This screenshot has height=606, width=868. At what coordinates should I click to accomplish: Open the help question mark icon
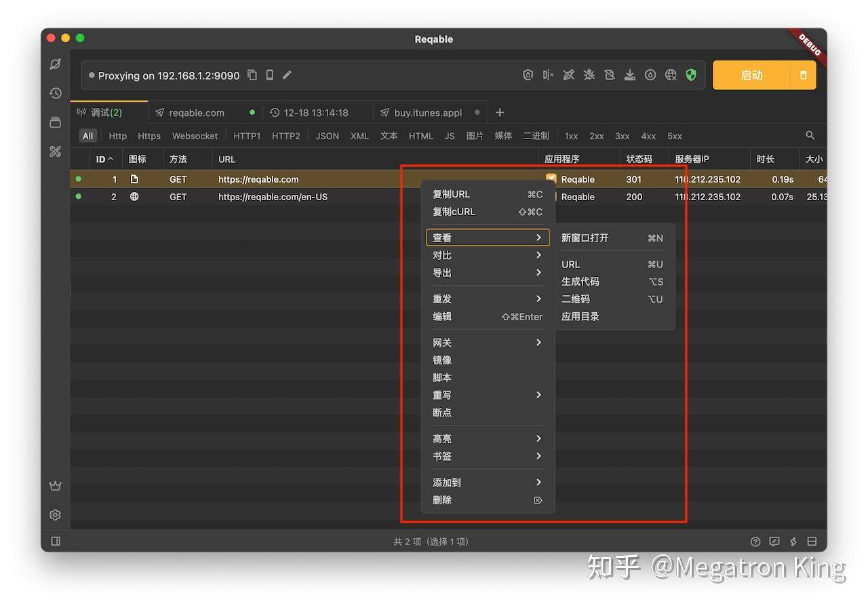(x=755, y=542)
